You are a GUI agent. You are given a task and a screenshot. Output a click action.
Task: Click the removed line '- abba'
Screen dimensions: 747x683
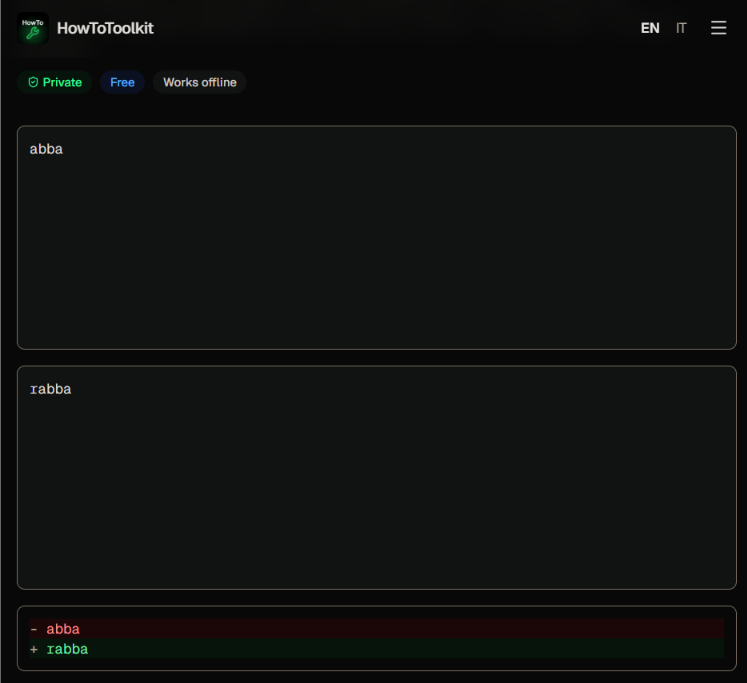tap(377, 629)
